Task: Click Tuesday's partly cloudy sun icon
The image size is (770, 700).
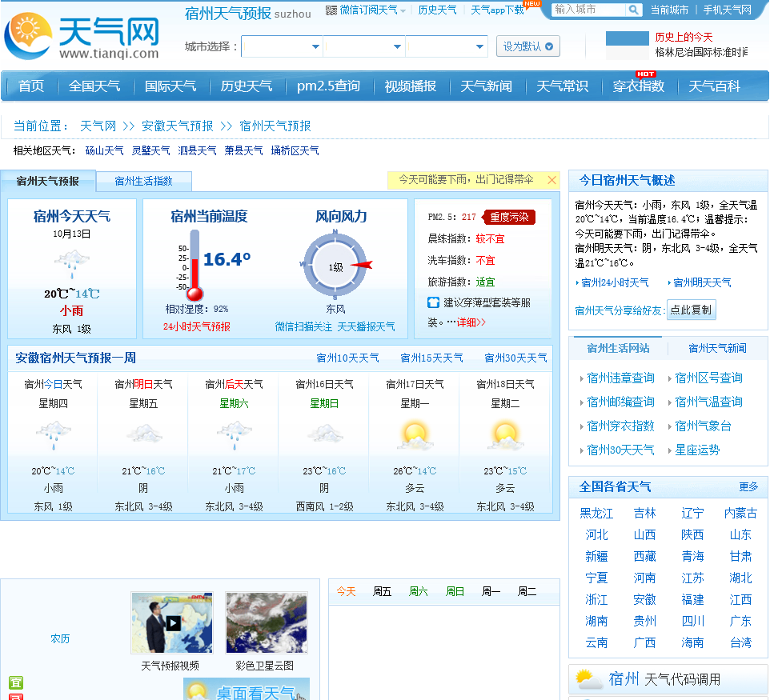Action: point(505,436)
